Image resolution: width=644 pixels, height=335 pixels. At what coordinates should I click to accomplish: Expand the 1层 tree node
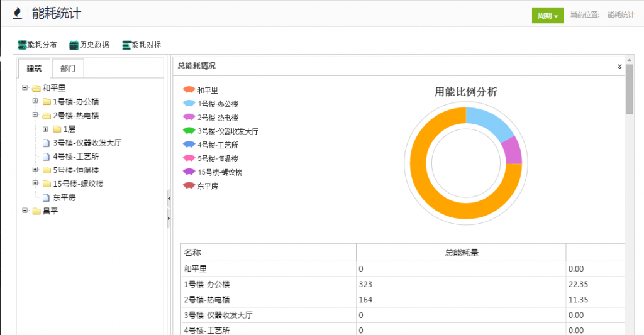click(45, 129)
